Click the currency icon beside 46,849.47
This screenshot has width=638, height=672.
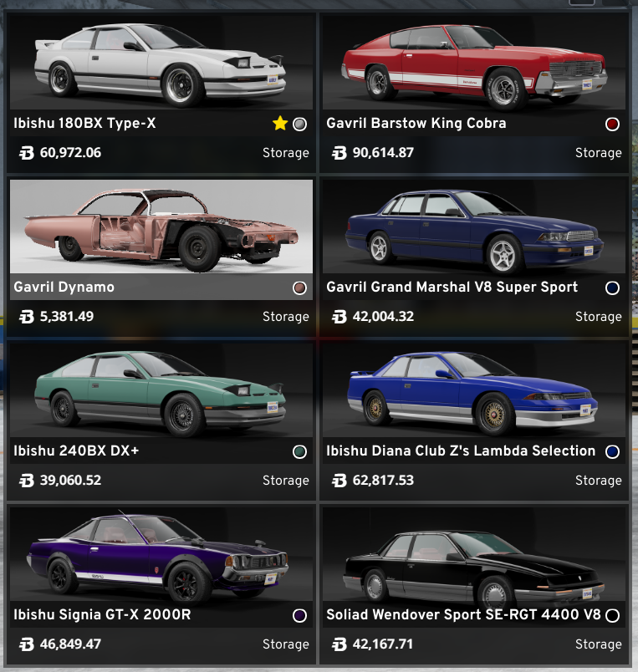pos(27,644)
